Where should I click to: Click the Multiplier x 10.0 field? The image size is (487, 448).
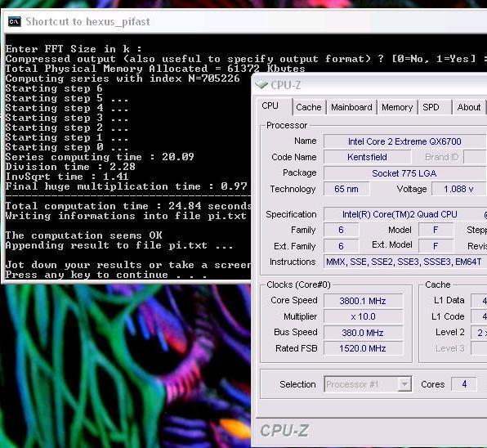coord(363,316)
